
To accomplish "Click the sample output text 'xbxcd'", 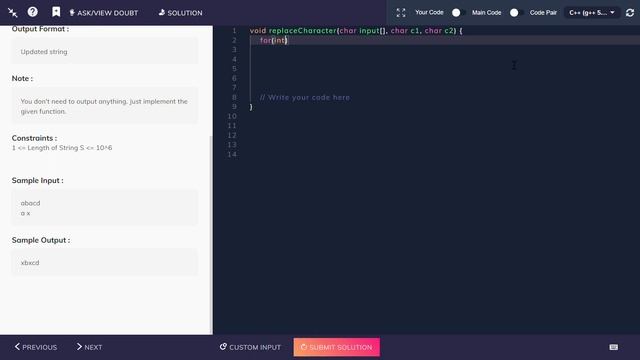I will pyautogui.click(x=30, y=262).
